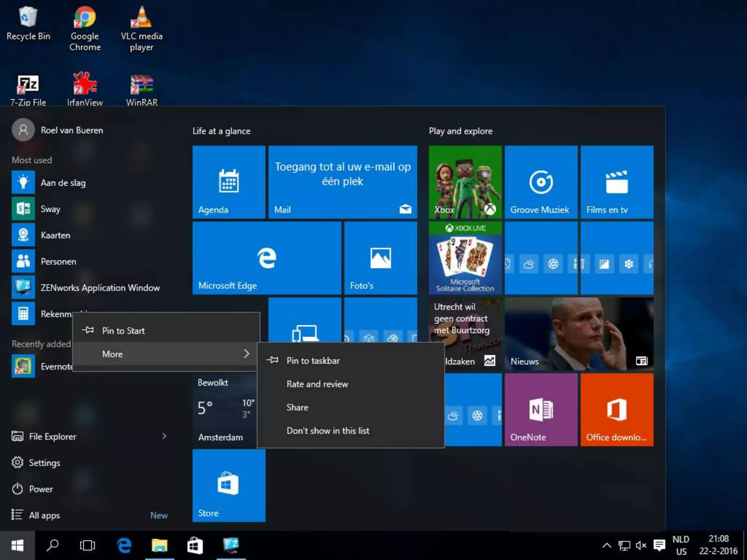
Task: Select the Google Chrome desktop icon
Action: [85, 29]
